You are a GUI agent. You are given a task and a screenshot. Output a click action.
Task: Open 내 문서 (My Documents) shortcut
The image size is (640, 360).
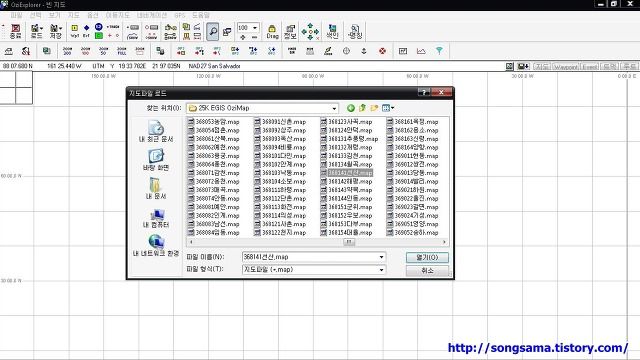tap(156, 188)
